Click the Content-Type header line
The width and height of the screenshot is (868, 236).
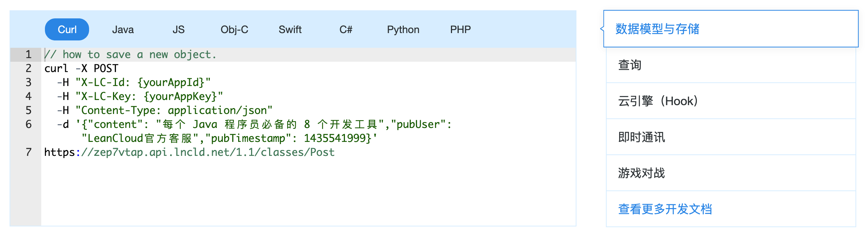click(x=165, y=110)
